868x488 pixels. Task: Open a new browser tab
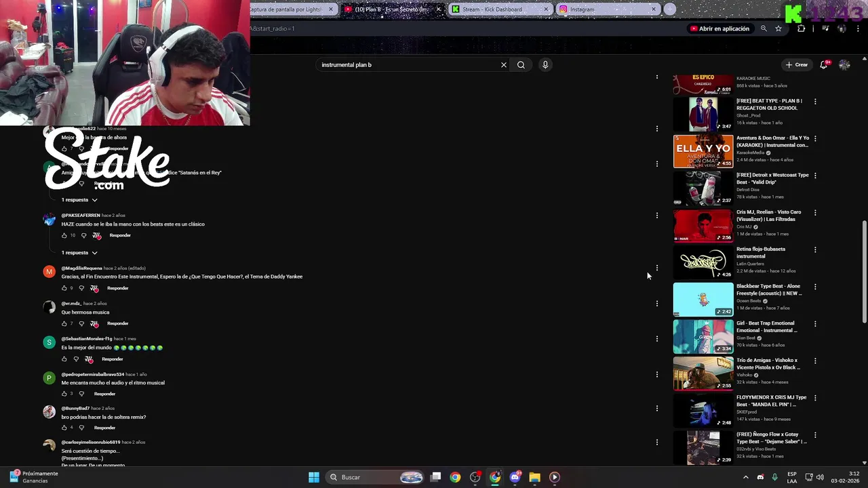[x=670, y=9]
